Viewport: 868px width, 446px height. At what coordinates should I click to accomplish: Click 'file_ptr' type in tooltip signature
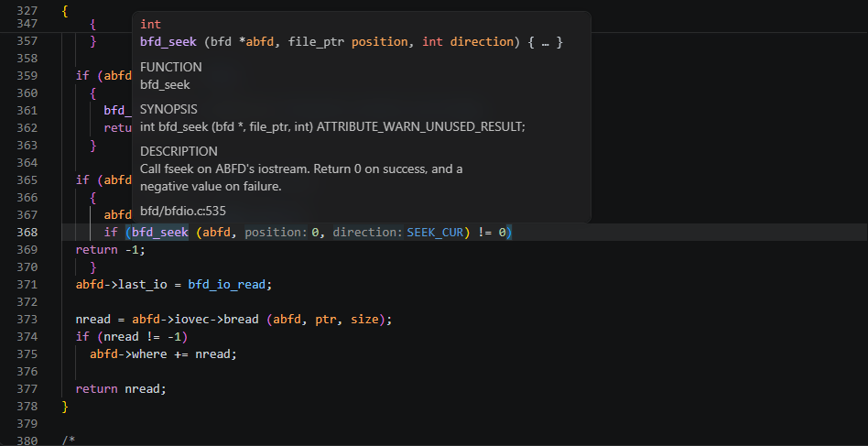click(x=316, y=41)
